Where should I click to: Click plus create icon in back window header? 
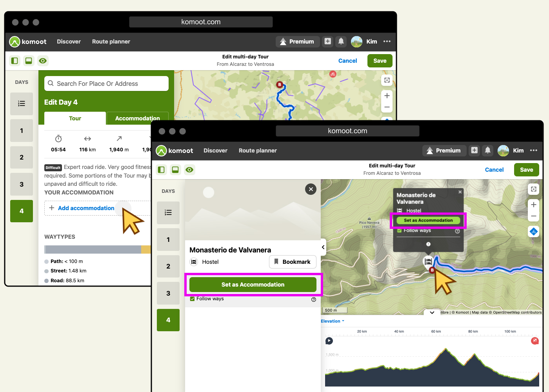[328, 41]
